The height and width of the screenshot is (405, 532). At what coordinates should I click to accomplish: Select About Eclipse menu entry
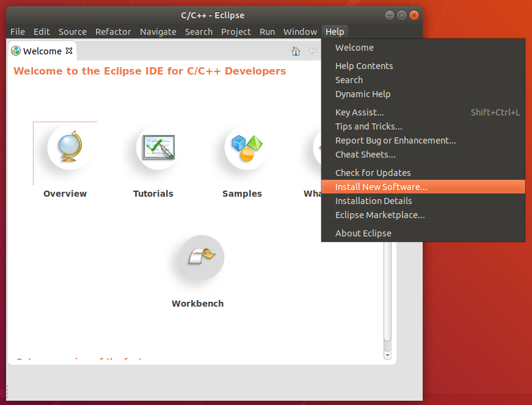(x=423, y=233)
